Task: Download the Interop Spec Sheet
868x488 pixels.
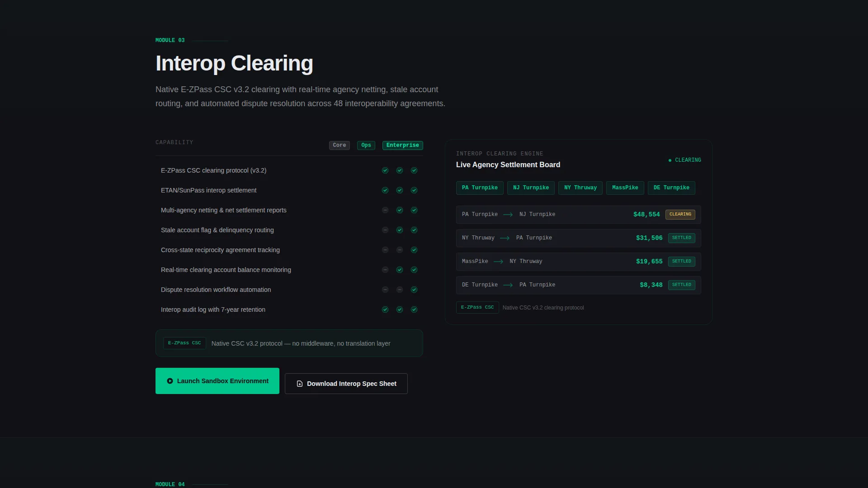Action: click(346, 384)
